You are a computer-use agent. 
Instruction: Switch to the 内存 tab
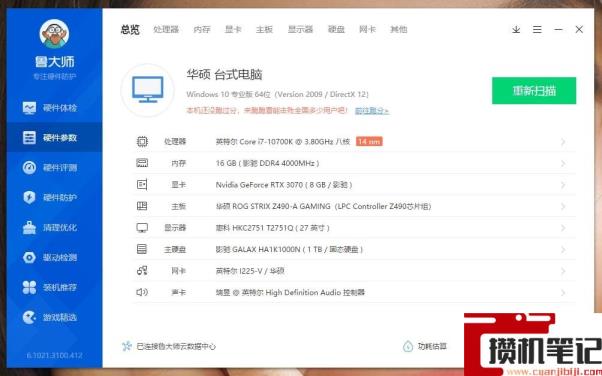[202, 30]
